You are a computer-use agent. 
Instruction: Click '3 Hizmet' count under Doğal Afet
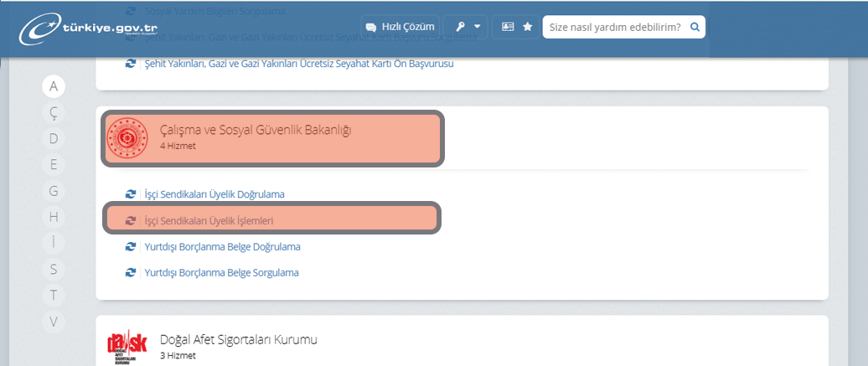178,355
